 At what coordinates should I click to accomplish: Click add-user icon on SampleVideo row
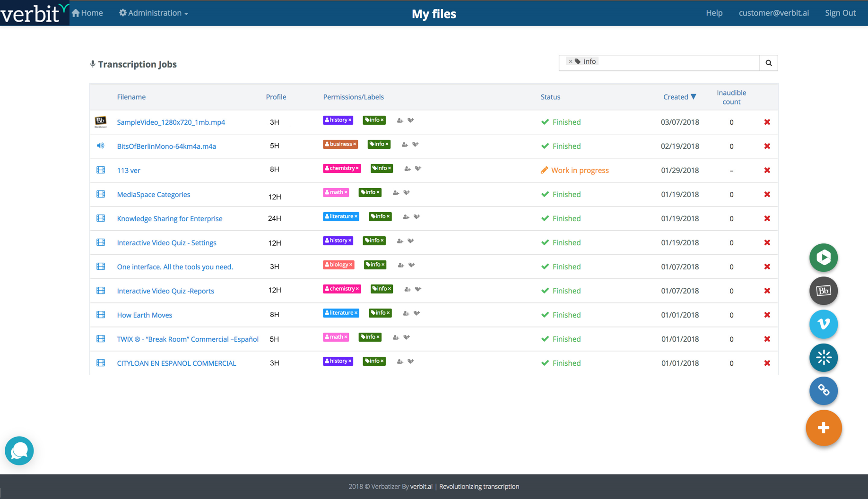400,120
